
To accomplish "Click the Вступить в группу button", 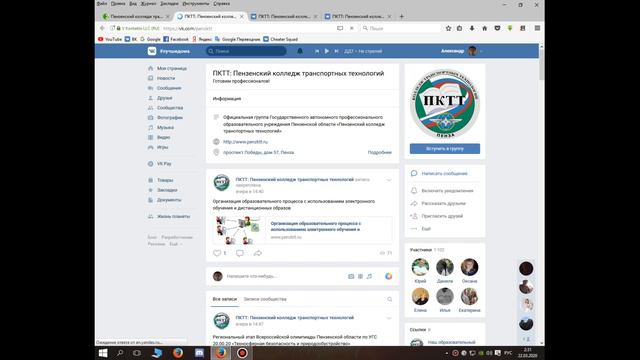I will (445, 149).
